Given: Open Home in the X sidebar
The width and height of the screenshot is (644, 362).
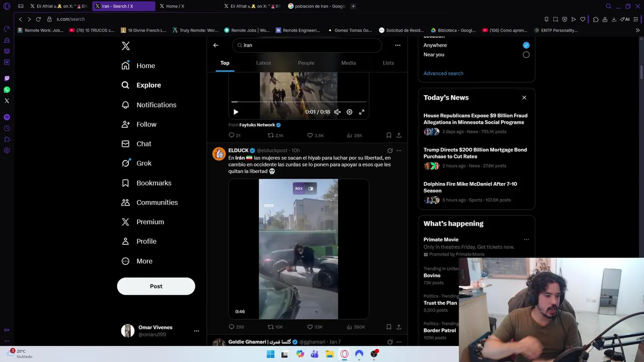Looking at the screenshot, I should pos(138,65).
